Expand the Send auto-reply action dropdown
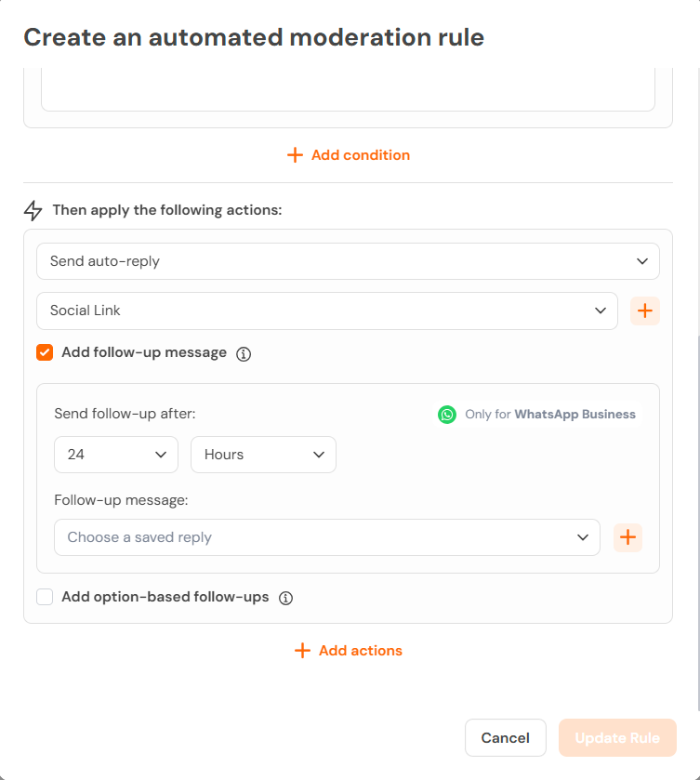The width and height of the screenshot is (700, 780). [348, 261]
